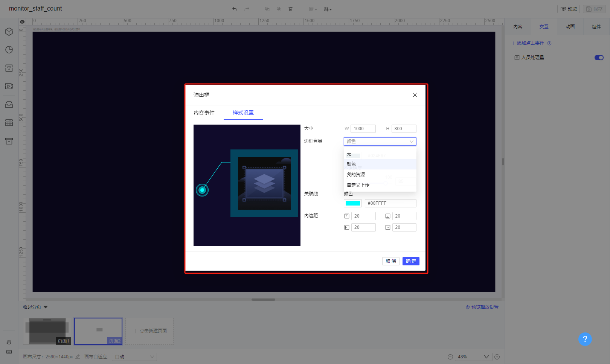The width and height of the screenshot is (610, 364).
Task: Open the media video component panel
Action: tap(9, 86)
